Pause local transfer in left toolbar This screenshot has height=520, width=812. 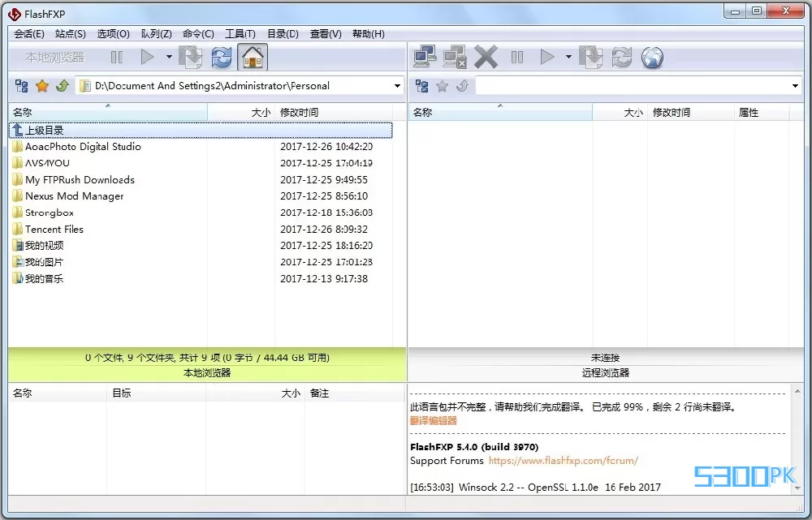click(x=117, y=57)
